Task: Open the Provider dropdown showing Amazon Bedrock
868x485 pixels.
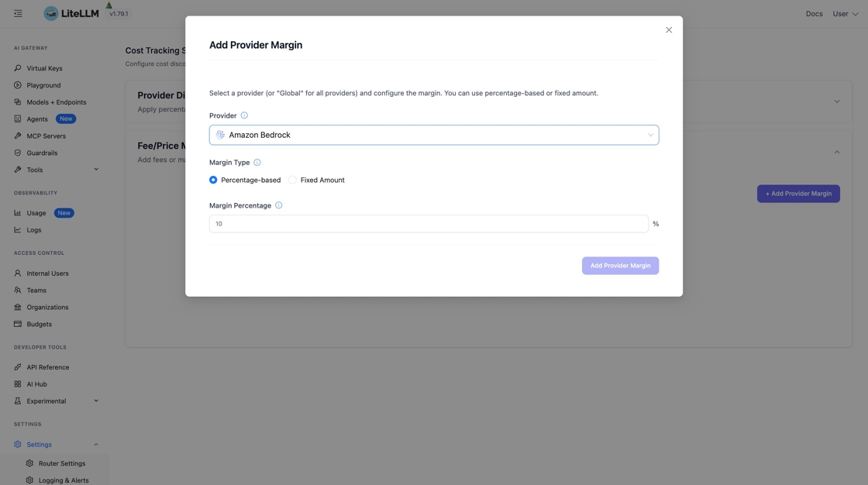Action: [x=434, y=135]
